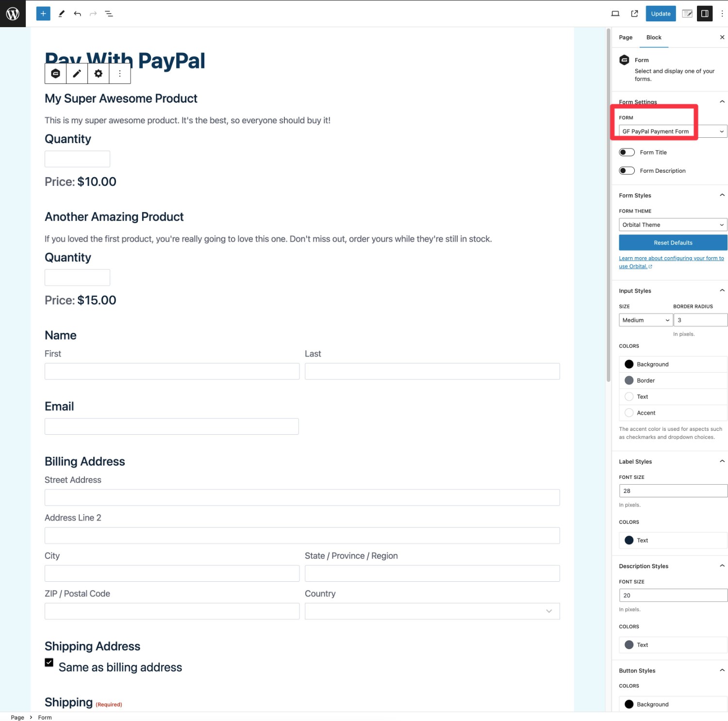Close the settings sidebar
Viewport: 728px width, 721px height.
click(x=722, y=37)
